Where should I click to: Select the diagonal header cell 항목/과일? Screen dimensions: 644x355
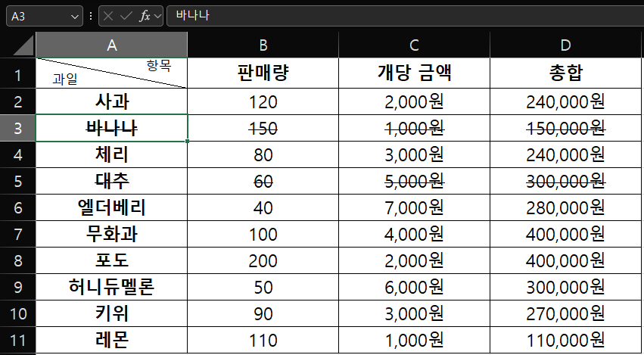112,73
